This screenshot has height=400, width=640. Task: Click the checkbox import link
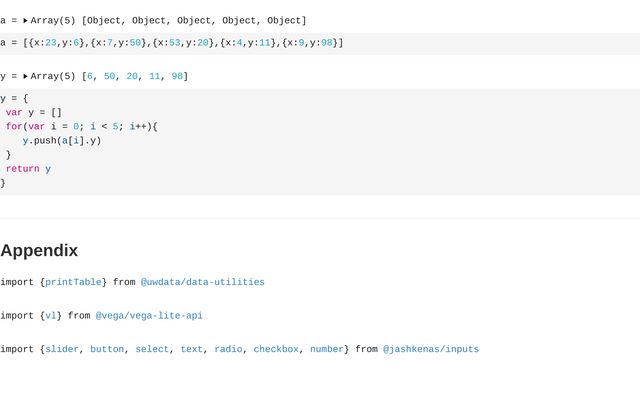[x=275, y=350]
